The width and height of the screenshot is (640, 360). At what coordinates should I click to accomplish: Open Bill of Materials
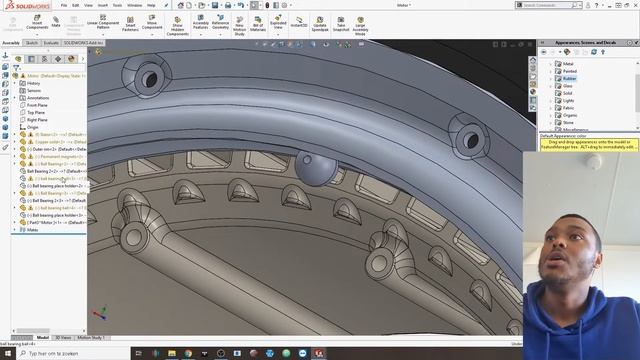pyautogui.click(x=258, y=24)
